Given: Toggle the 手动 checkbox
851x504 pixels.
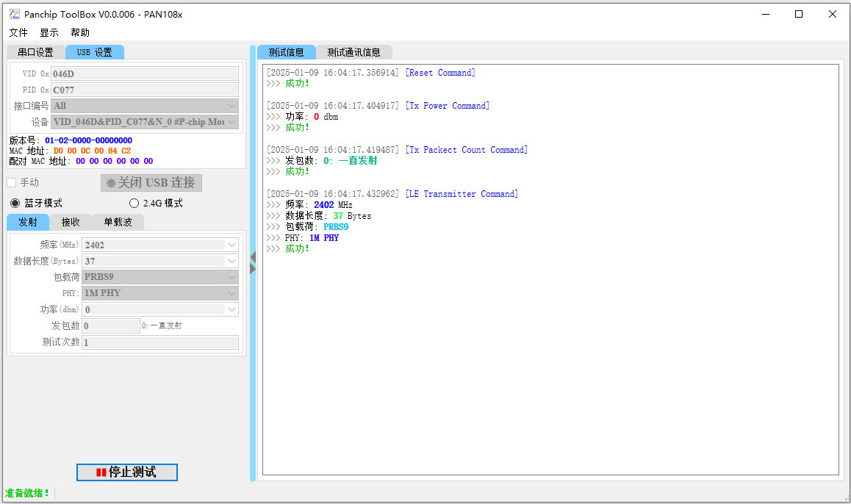Looking at the screenshot, I should tap(12, 182).
